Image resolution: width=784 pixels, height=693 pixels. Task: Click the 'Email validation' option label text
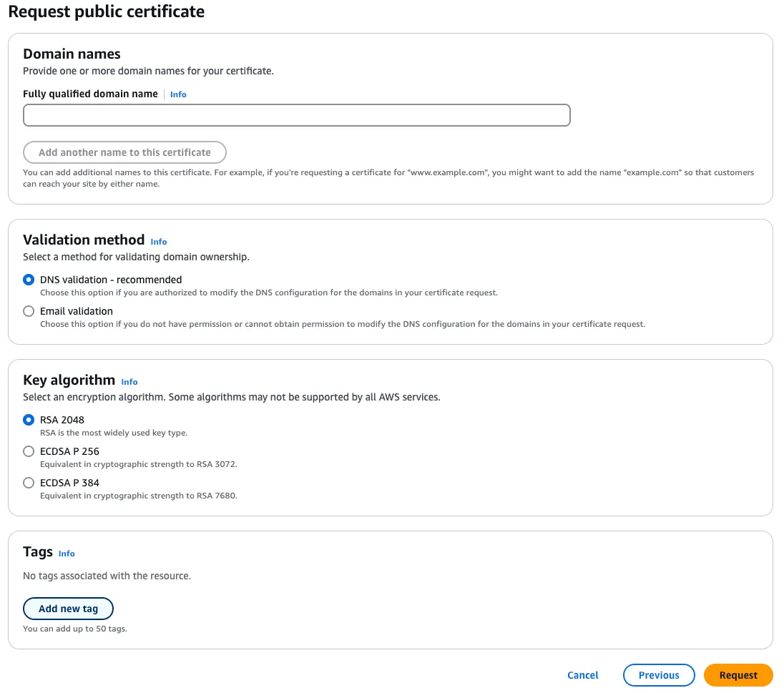pos(77,311)
